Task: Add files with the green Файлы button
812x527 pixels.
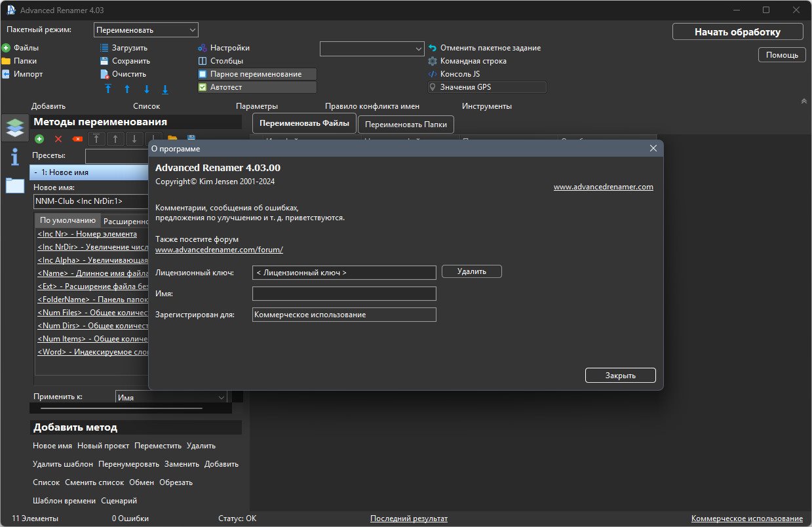Action: 20,48
